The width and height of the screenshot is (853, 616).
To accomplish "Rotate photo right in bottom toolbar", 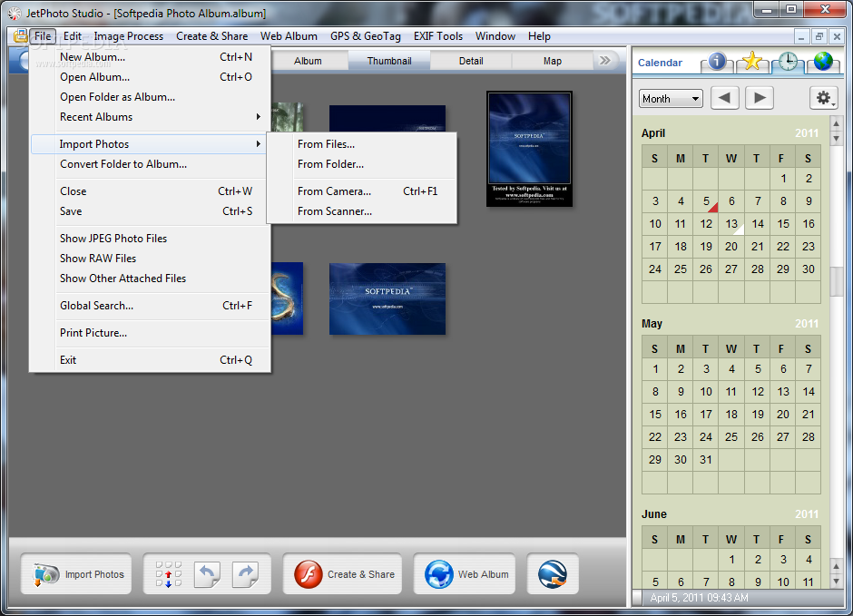I will click(245, 574).
